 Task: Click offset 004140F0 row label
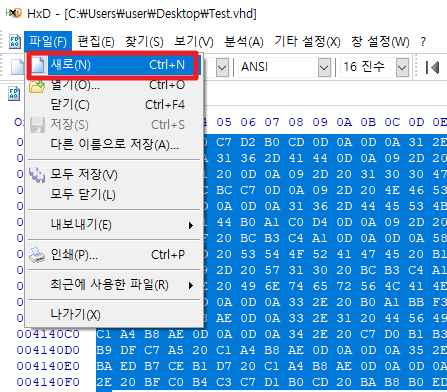(48, 382)
